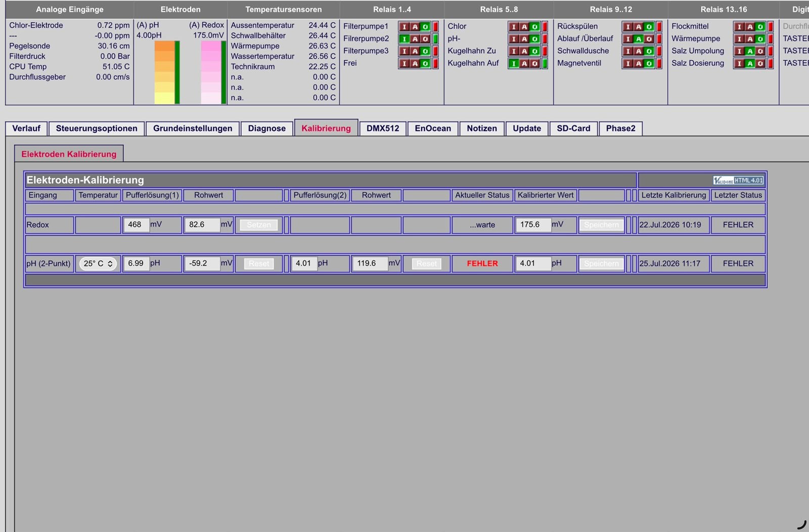Switch Magnetventil relay to O
The width and height of the screenshot is (809, 532).
(649, 64)
